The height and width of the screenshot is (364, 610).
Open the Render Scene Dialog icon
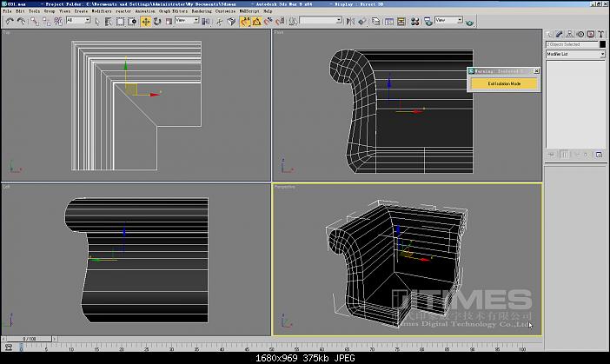[x=428, y=22]
